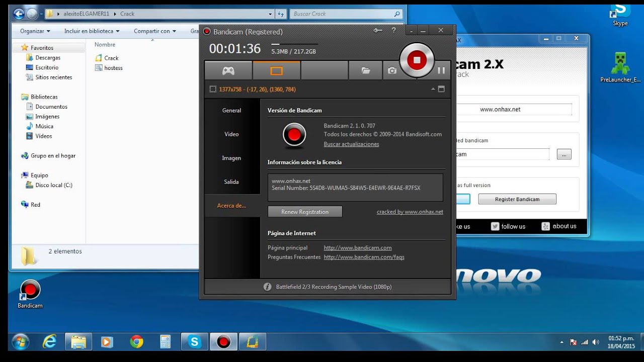The height and width of the screenshot is (362, 644).
Task: Open the Imagen settings tab
Action: (x=232, y=158)
